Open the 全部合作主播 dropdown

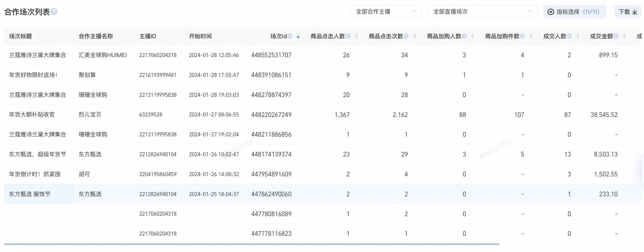point(386,12)
